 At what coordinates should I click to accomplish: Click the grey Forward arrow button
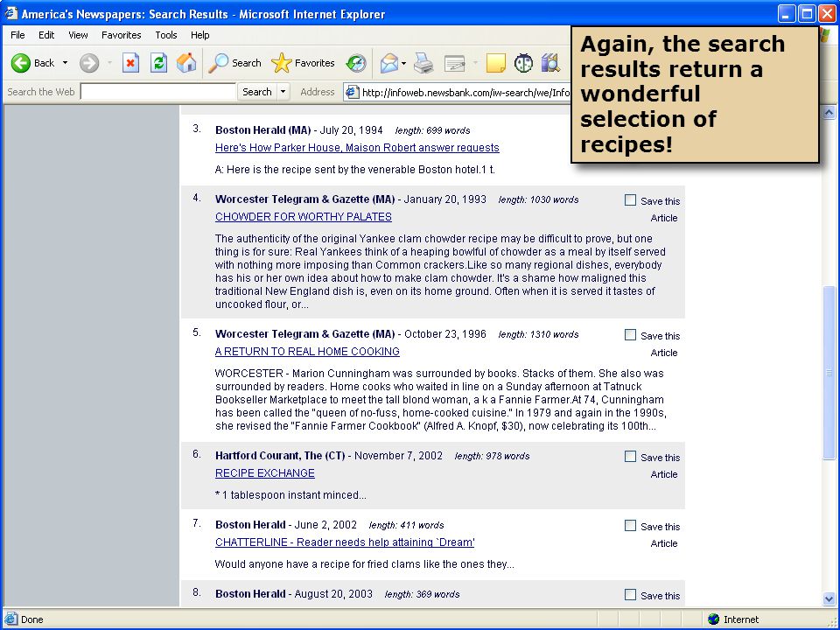click(89, 63)
